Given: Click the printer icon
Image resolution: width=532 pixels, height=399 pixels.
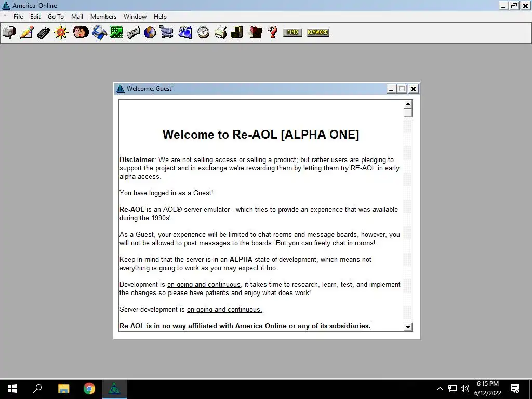Looking at the screenshot, I should coord(220,33).
